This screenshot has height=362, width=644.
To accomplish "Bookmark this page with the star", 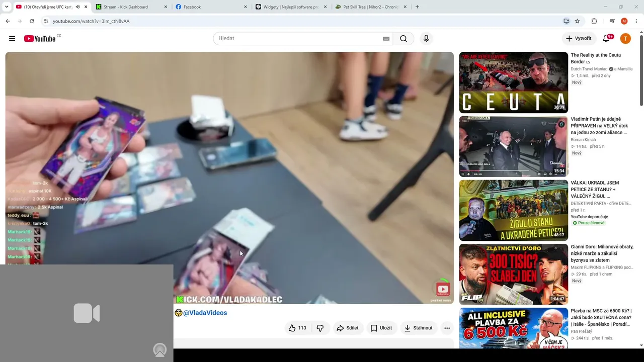I will 577,21.
